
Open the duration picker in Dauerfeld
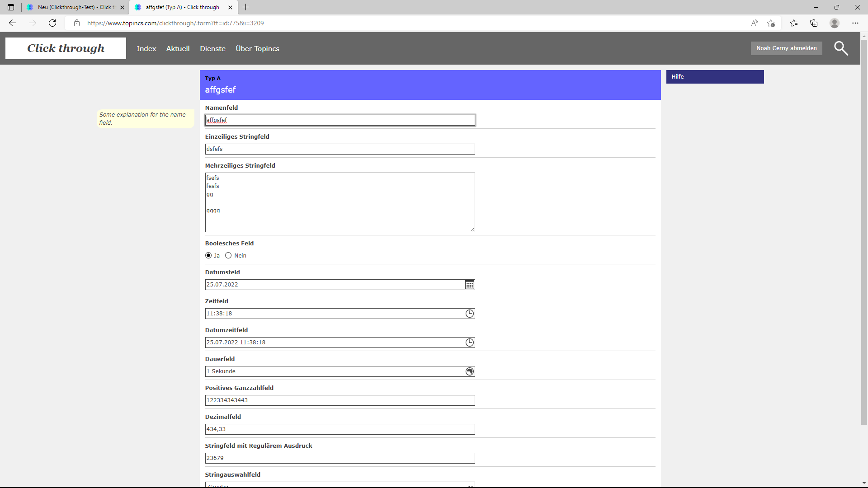click(470, 371)
